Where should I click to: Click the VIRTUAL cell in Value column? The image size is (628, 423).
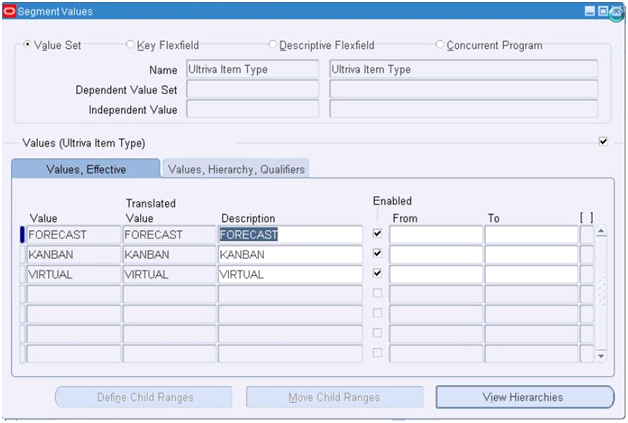tap(74, 275)
